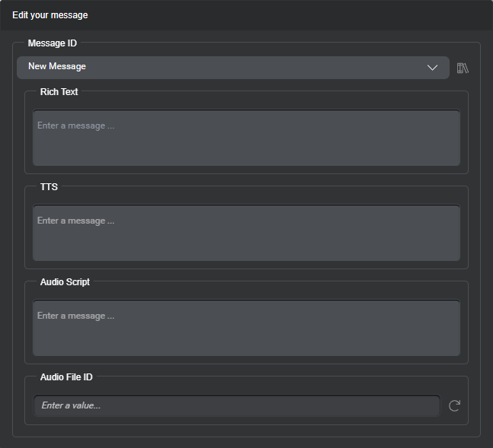This screenshot has width=493, height=448.
Task: Click the Audio Script section label
Action: tap(65, 282)
